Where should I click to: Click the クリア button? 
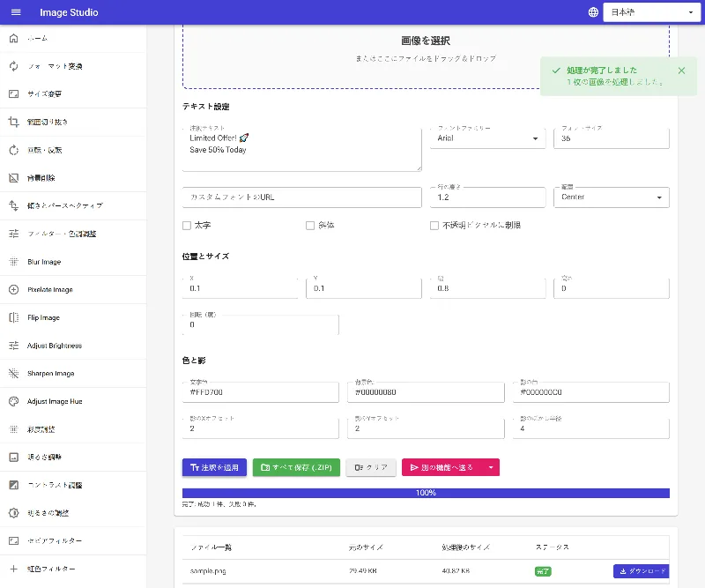(x=371, y=467)
